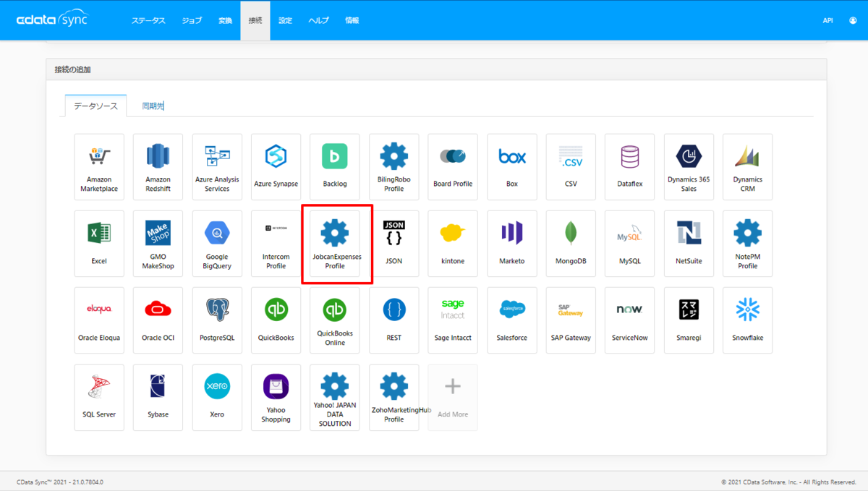This screenshot has height=491, width=868.
Task: Open the GMO MakeShop connector
Action: (158, 244)
